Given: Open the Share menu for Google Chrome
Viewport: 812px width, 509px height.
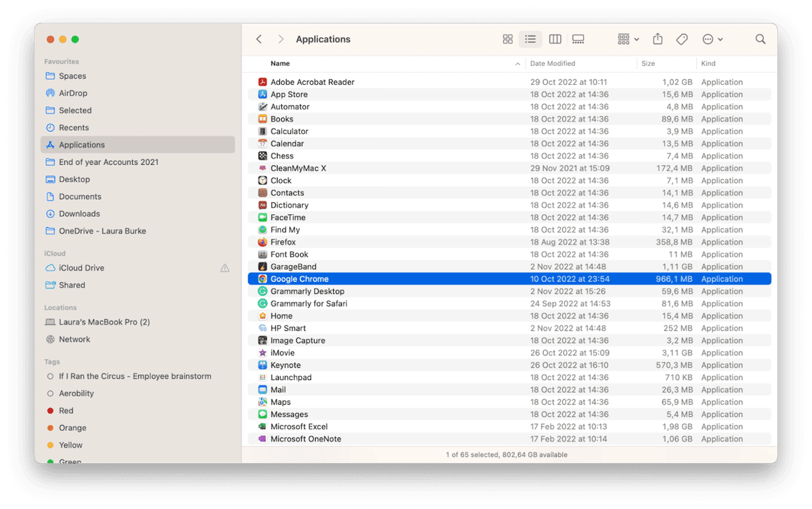Looking at the screenshot, I should 657,39.
